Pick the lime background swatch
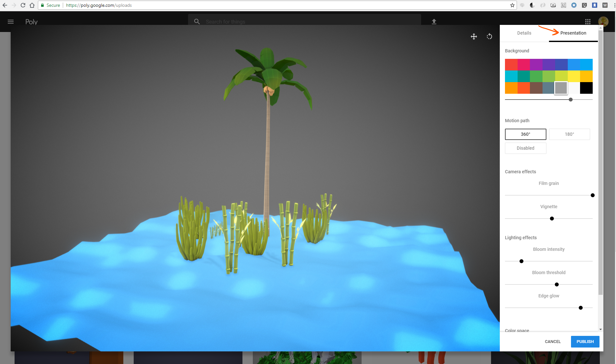The height and width of the screenshot is (364, 616). (x=561, y=76)
